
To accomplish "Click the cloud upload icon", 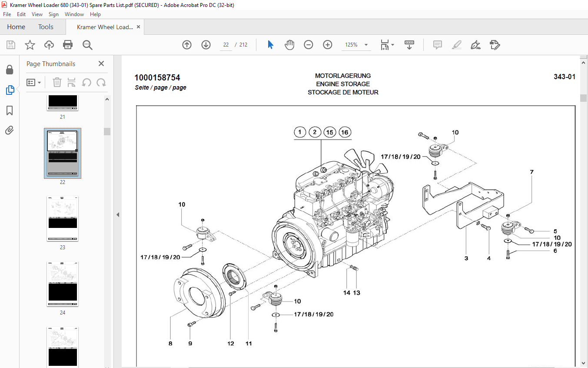I will pos(49,45).
